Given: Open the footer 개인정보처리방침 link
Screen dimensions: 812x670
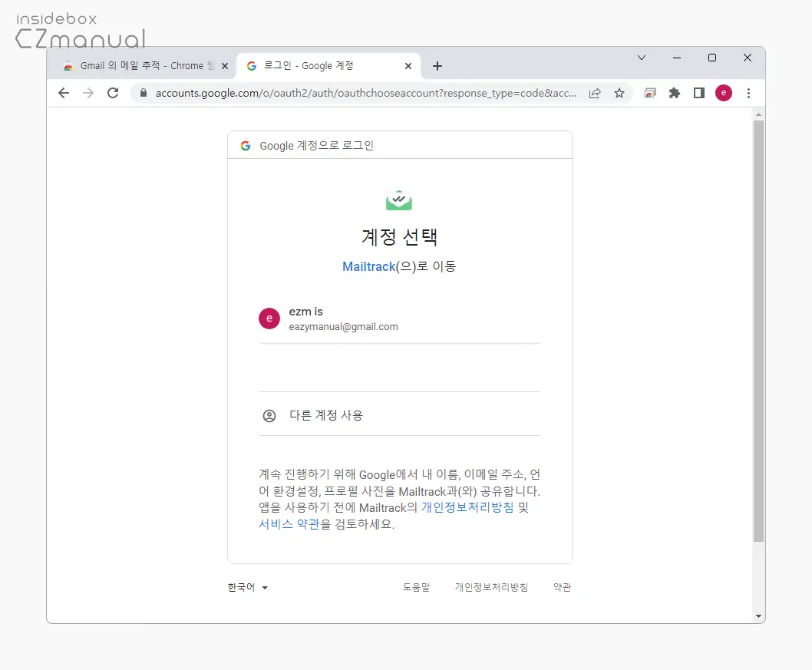Looking at the screenshot, I should (x=491, y=587).
